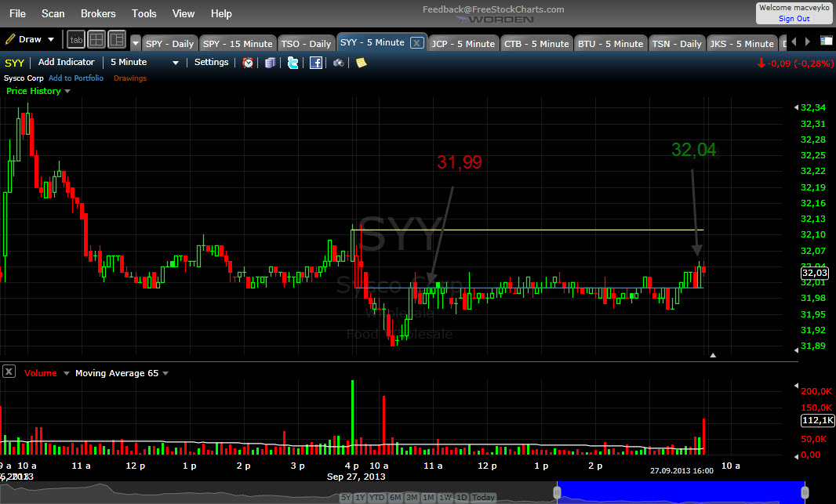
Task: Click price scale bottom arrow marker
Action: (x=796, y=350)
